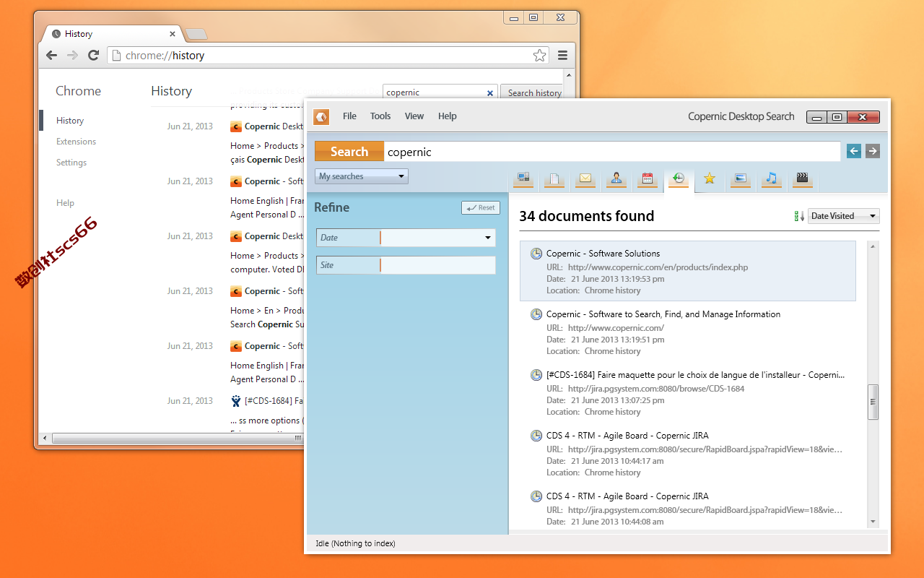Open a new tab in Chrome
The image size is (924, 578).
[196, 34]
